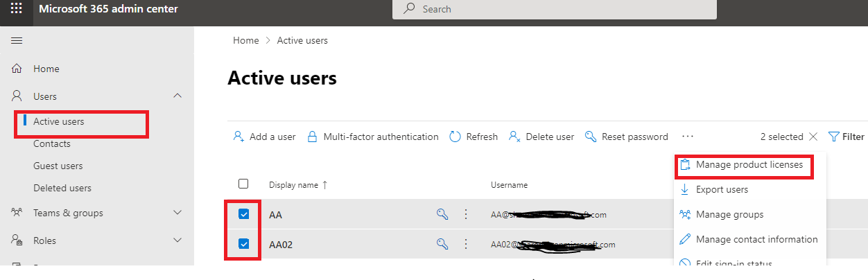868x280 pixels.
Task: Open more options for user AA
Action: point(467,215)
